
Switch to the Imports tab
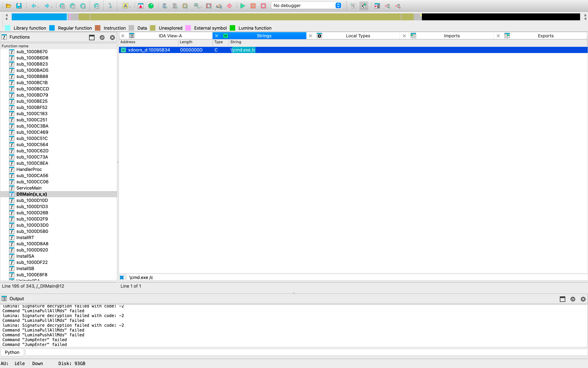pos(452,36)
